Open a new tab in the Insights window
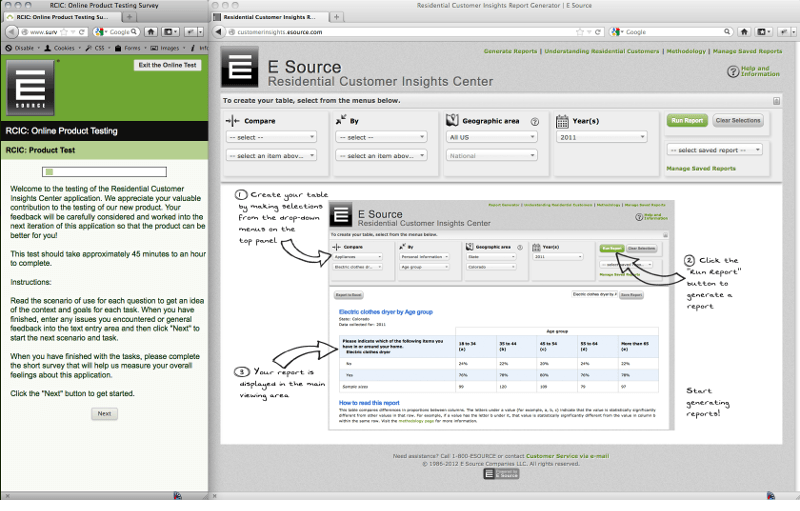The image size is (800, 511). [x=337, y=17]
